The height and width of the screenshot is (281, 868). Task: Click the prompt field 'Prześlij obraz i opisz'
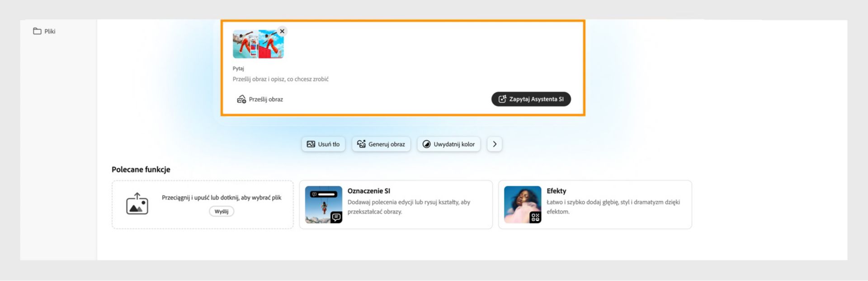[x=281, y=79]
